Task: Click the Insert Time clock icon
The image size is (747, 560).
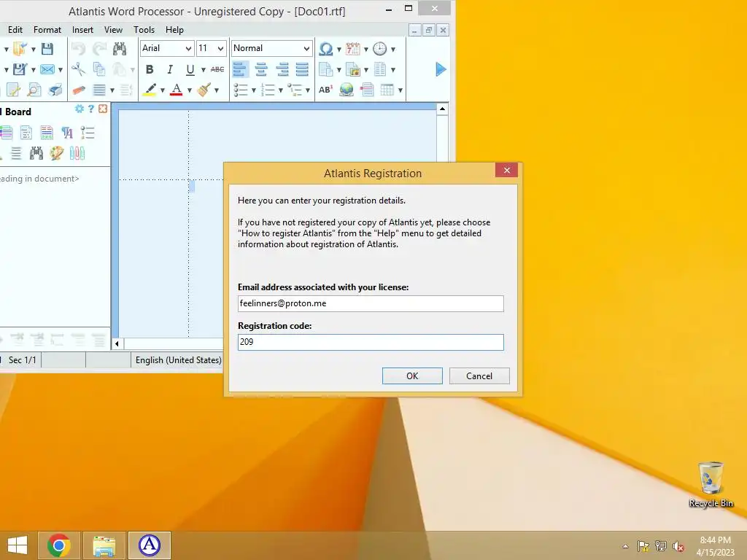Action: pos(379,49)
